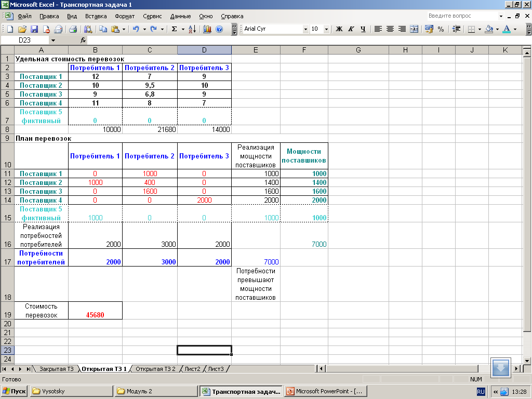Open the Arial Cyr font name dropdown
The height and width of the screenshot is (399, 532).
tap(305, 29)
